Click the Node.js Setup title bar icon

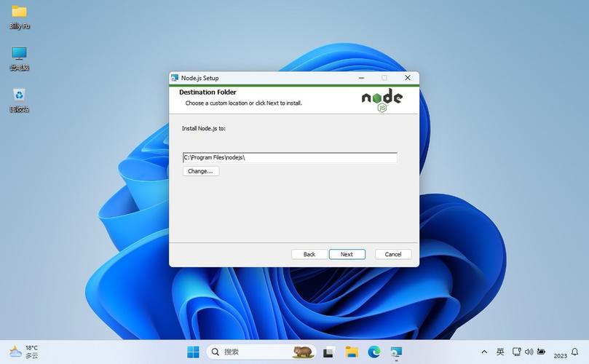175,78
